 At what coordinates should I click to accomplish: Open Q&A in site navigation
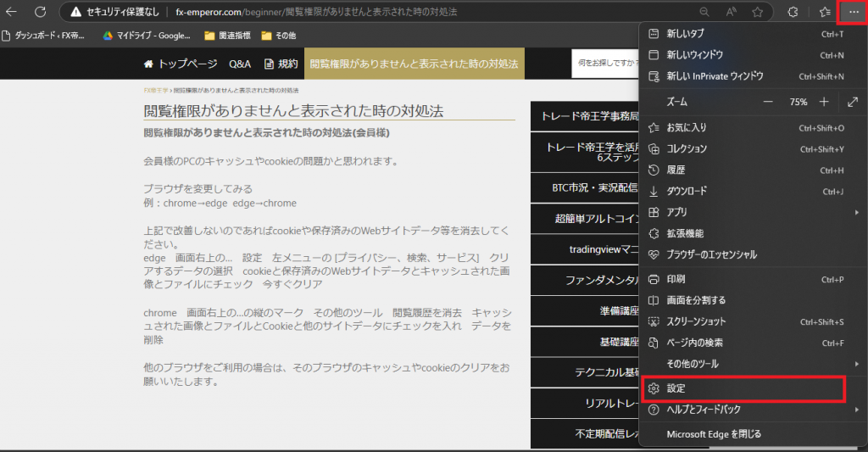click(x=240, y=64)
